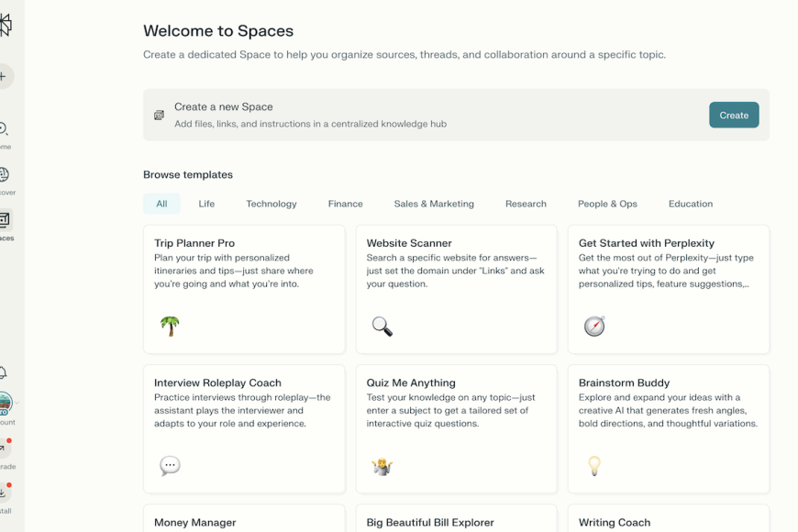Select the All templates filter

coord(161,204)
